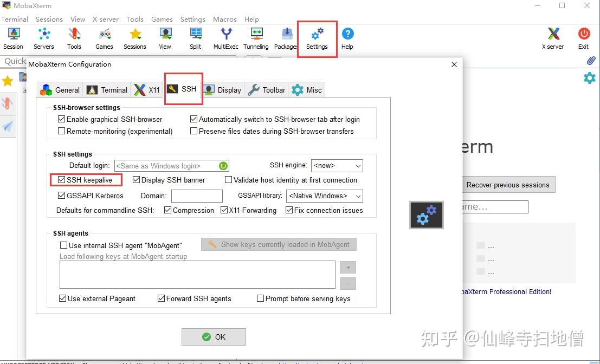Click the Domain input field
Image resolution: width=600 pixels, height=364 pixels.
point(196,196)
